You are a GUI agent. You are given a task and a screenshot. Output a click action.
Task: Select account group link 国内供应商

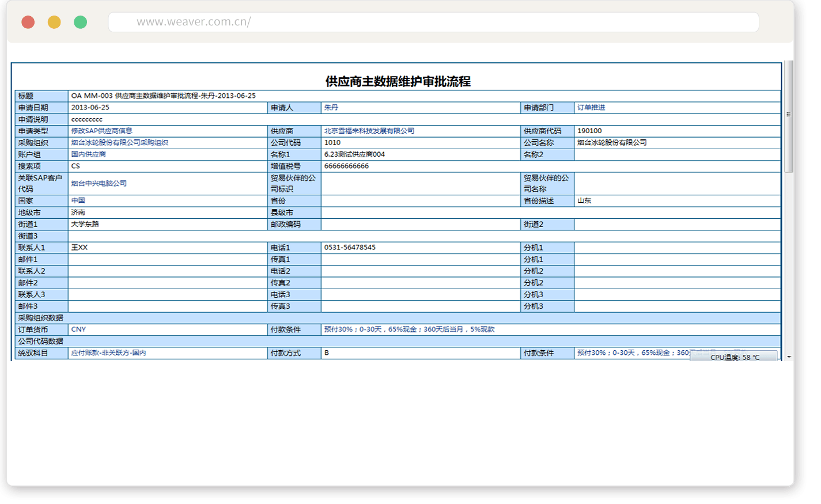click(x=88, y=154)
